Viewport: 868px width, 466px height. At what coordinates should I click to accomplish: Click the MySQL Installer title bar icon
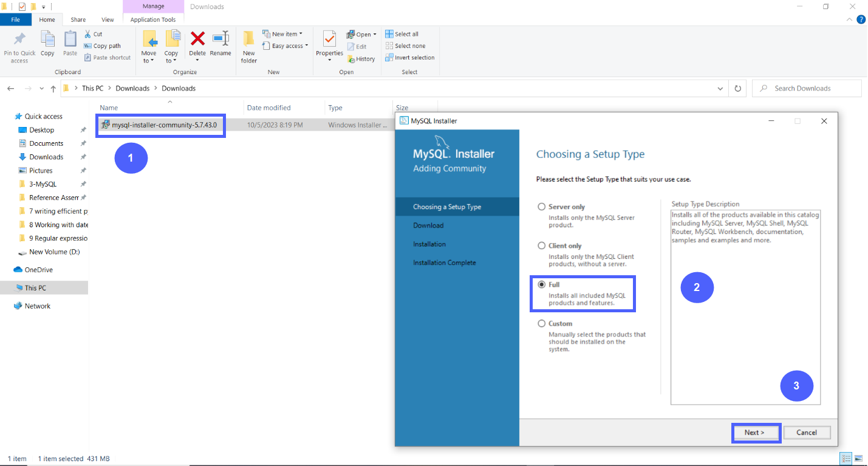pos(403,120)
